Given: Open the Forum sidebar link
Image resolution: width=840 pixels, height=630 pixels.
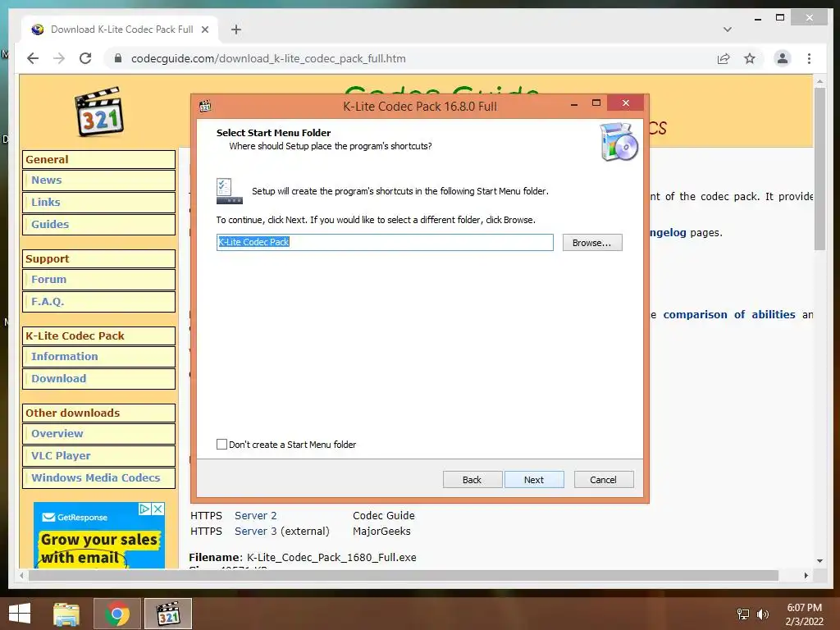Looking at the screenshot, I should (x=48, y=280).
